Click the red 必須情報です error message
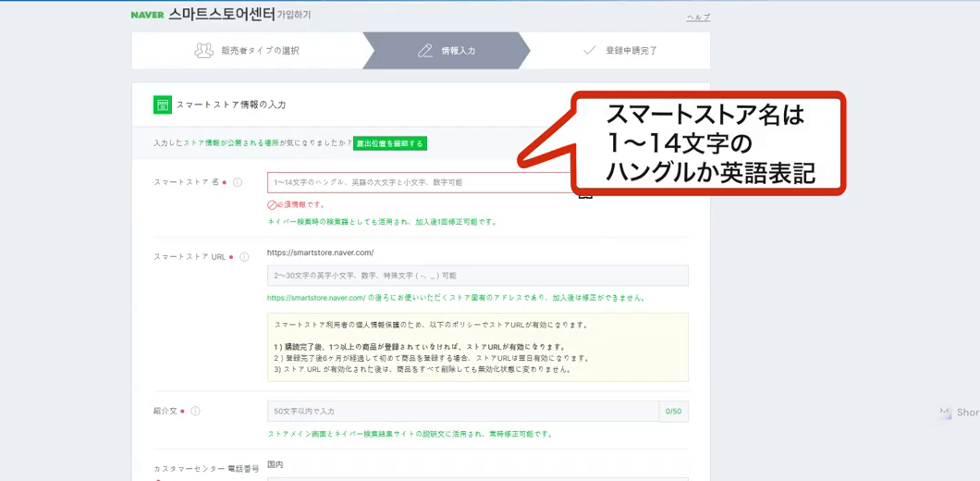980x481 pixels. tap(296, 204)
